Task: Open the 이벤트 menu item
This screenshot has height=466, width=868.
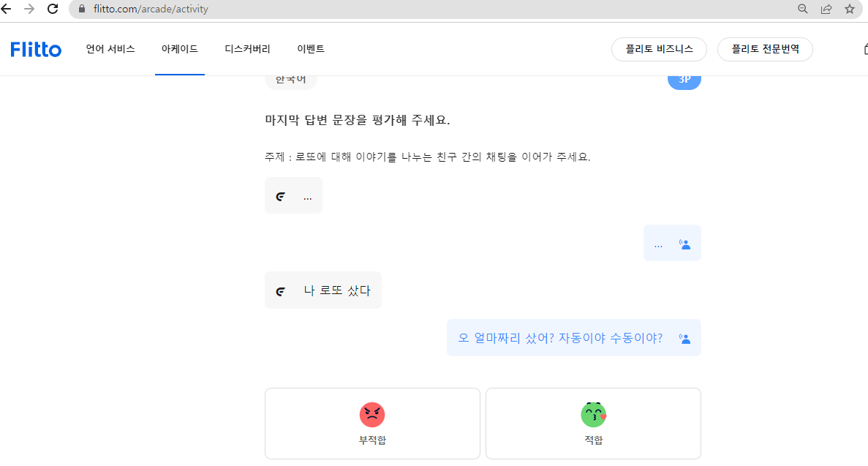Action: (x=310, y=49)
